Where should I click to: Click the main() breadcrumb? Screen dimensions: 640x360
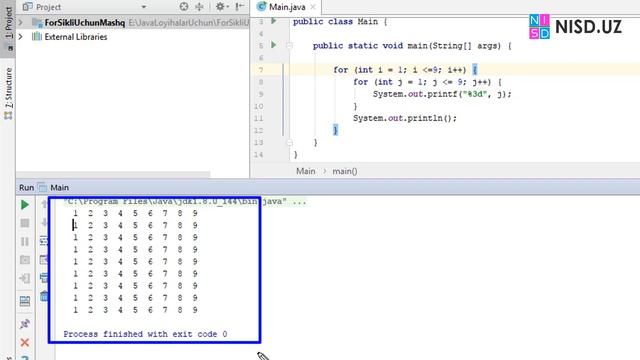tap(344, 171)
